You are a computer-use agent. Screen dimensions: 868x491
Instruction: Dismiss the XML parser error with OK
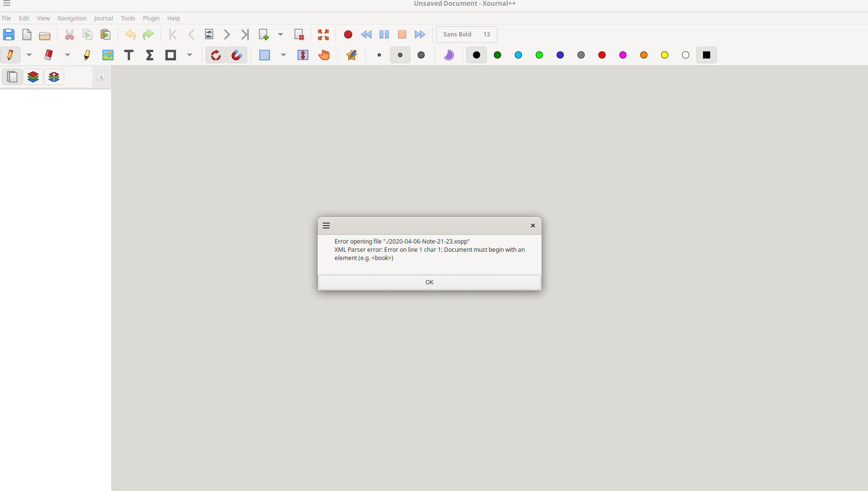point(429,282)
